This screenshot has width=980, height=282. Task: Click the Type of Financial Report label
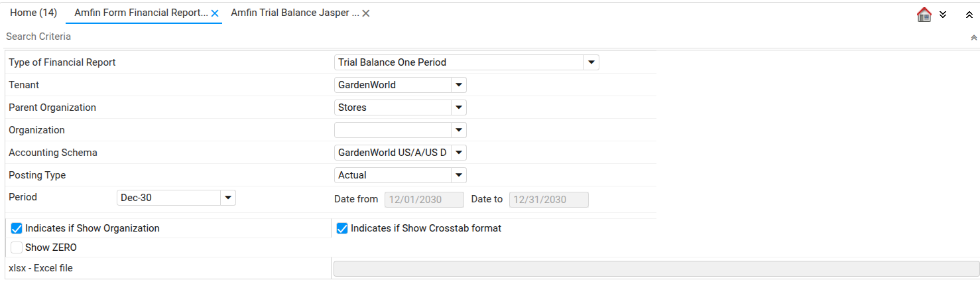62,62
